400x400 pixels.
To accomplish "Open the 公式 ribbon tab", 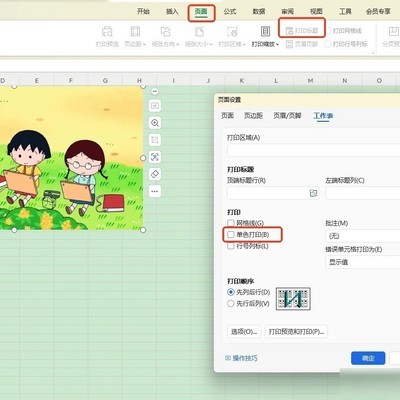I will click(230, 12).
